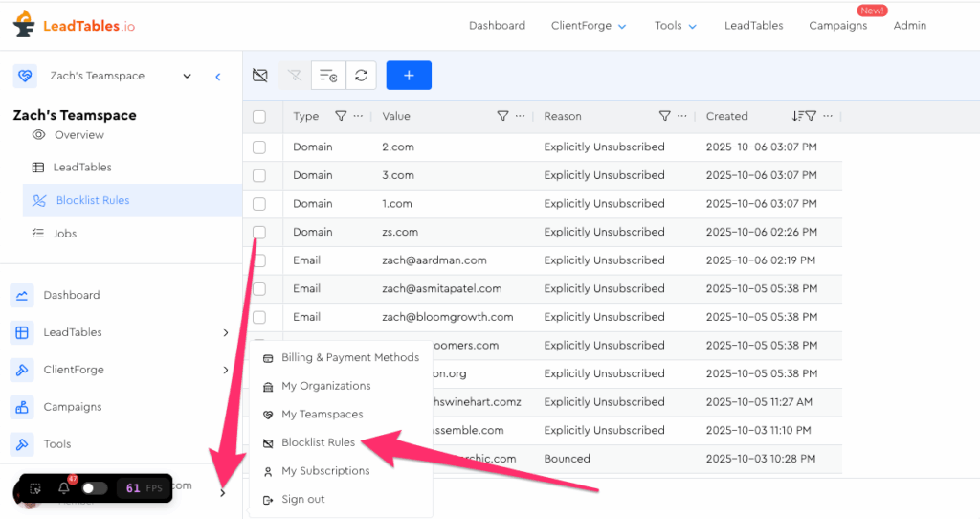980x519 pixels.
Task: Click the LeadTables.io anvil logo
Action: point(24,25)
